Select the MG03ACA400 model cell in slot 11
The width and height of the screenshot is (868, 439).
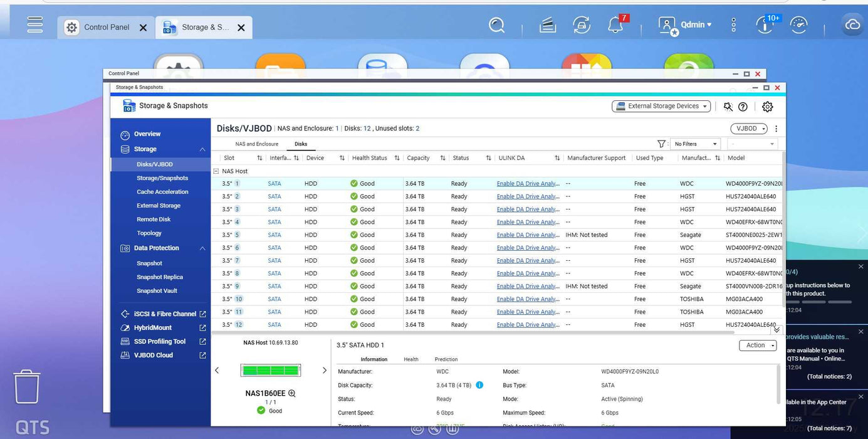coord(744,312)
